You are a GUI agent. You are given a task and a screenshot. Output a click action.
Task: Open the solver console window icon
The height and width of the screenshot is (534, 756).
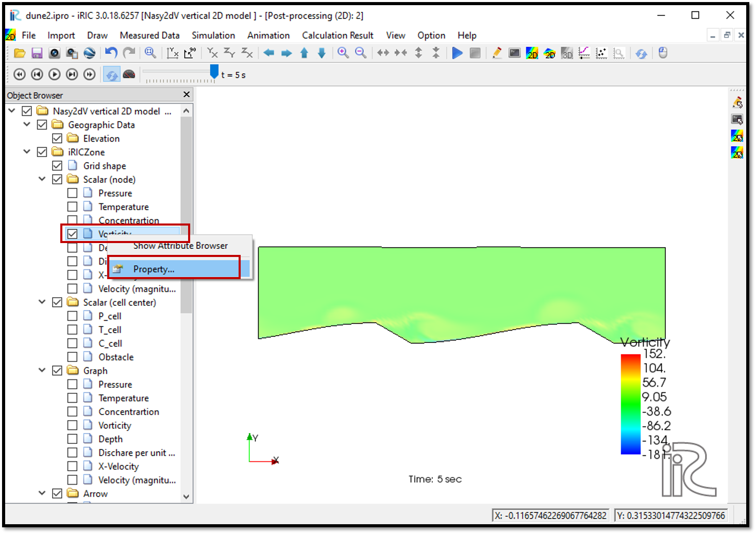[514, 53]
